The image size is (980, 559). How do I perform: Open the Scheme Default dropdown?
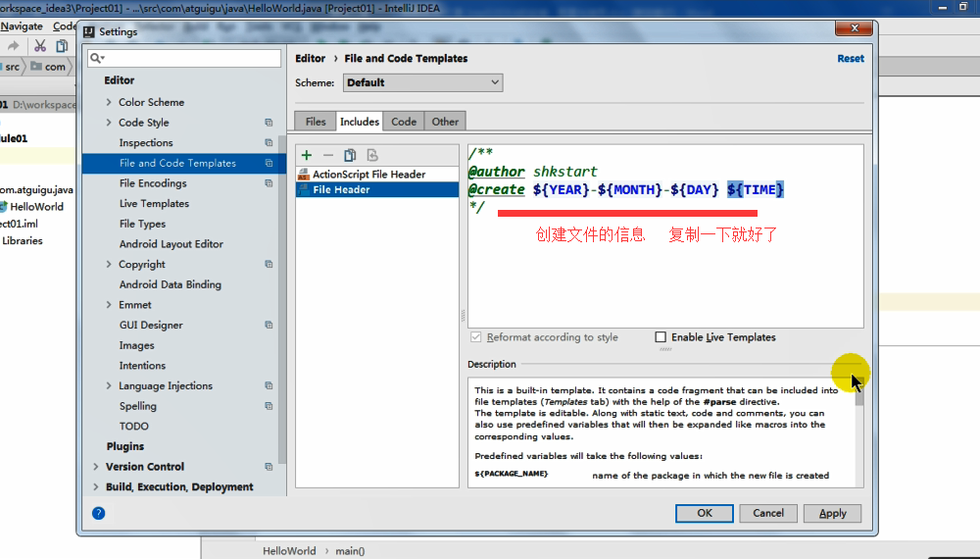tap(422, 82)
